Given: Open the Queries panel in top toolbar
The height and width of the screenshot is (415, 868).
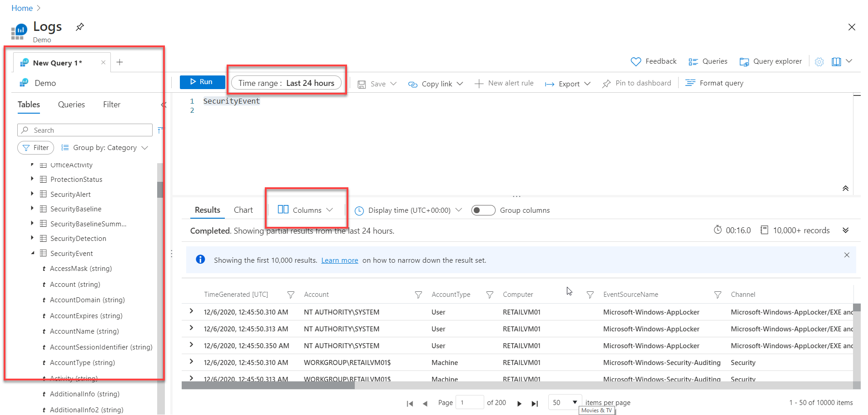Looking at the screenshot, I should tap(708, 61).
